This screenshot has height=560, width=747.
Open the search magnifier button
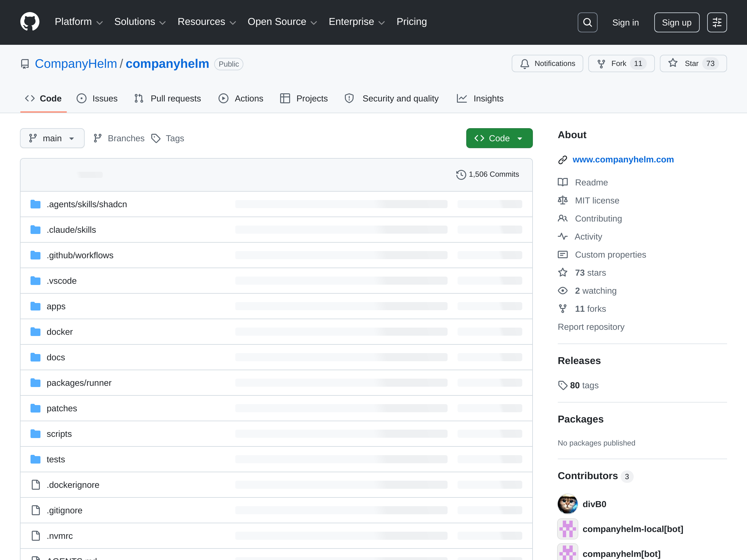[587, 22]
